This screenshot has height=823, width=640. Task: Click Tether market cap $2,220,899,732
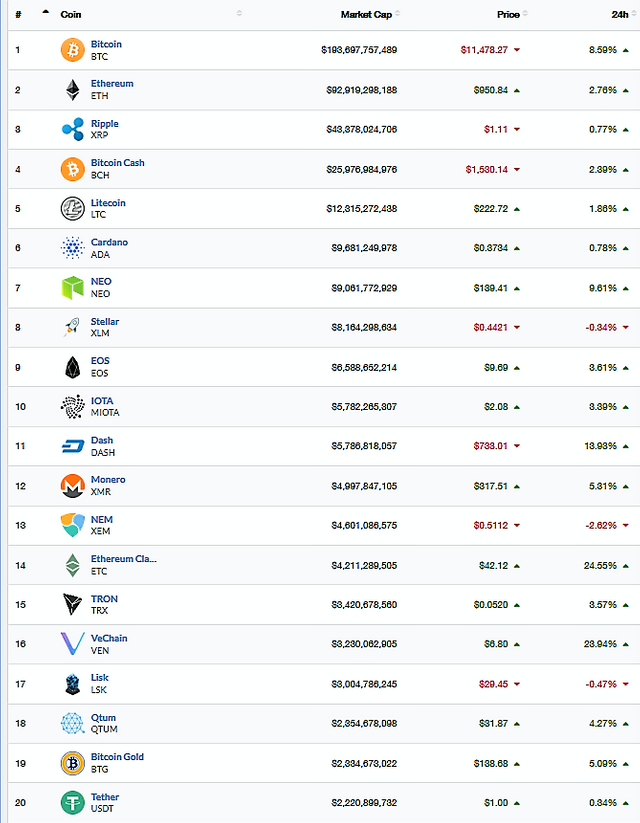(364, 803)
